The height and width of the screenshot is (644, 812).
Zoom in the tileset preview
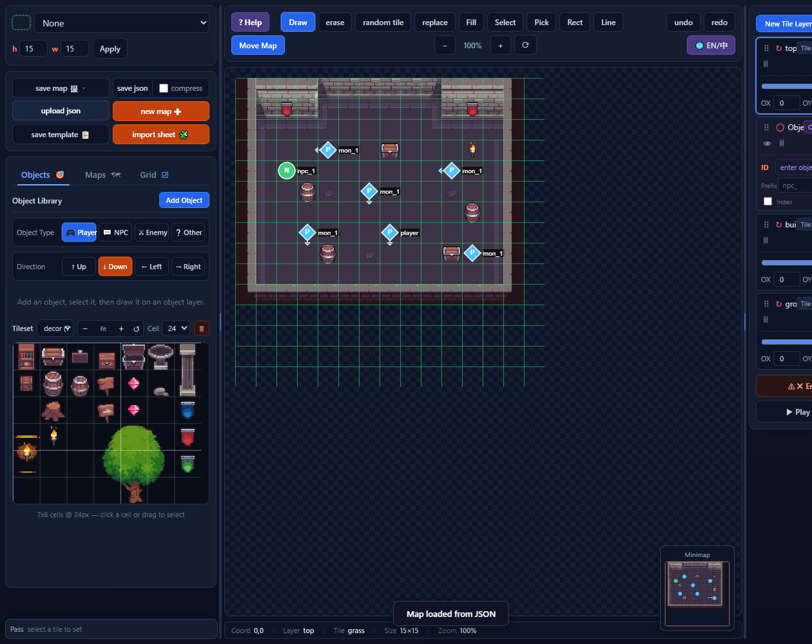pos(121,328)
